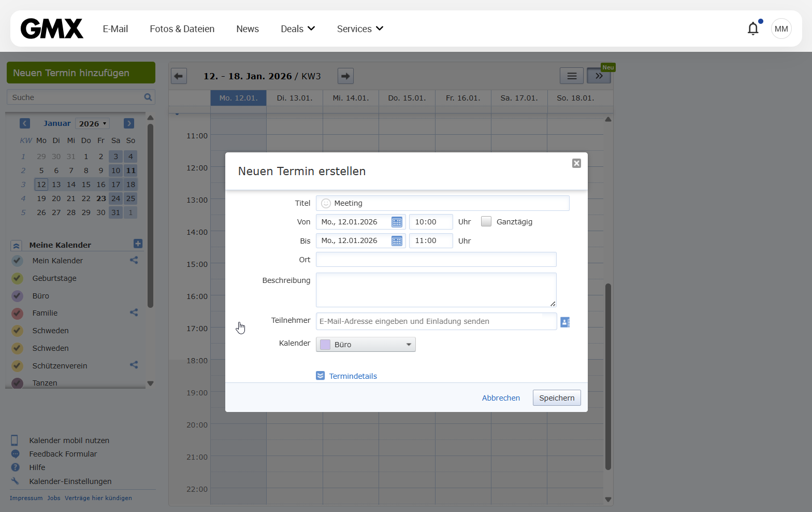This screenshot has height=512, width=812.
Task: Go to previous week with left arrow
Action: 179,76
